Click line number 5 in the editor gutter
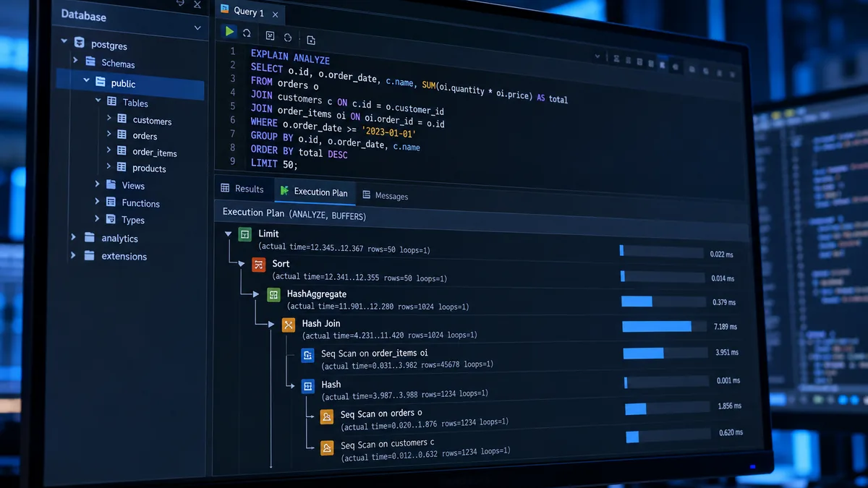Image resolution: width=868 pixels, height=488 pixels. click(x=233, y=106)
